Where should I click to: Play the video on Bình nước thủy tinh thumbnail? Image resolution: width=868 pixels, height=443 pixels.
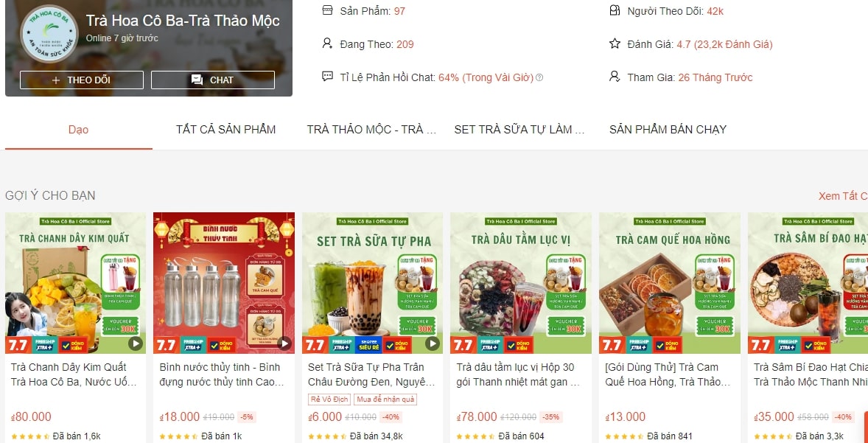(284, 344)
